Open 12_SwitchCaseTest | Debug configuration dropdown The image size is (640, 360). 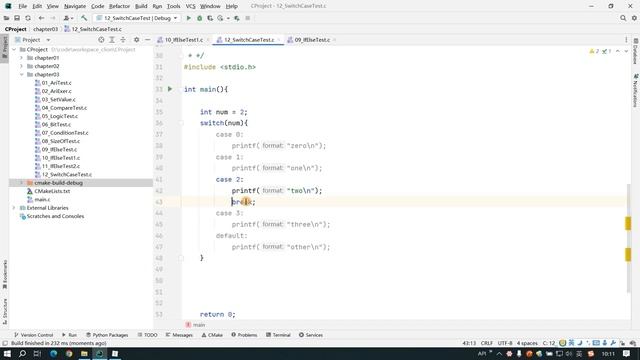136,18
